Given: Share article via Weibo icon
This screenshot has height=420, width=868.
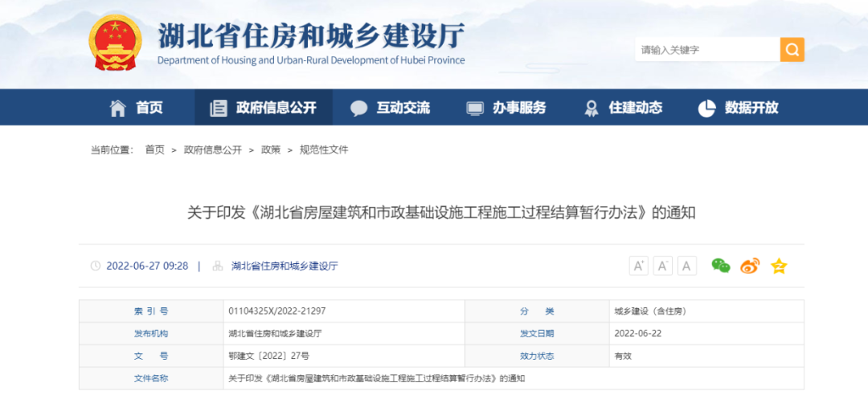Looking at the screenshot, I should (750, 266).
